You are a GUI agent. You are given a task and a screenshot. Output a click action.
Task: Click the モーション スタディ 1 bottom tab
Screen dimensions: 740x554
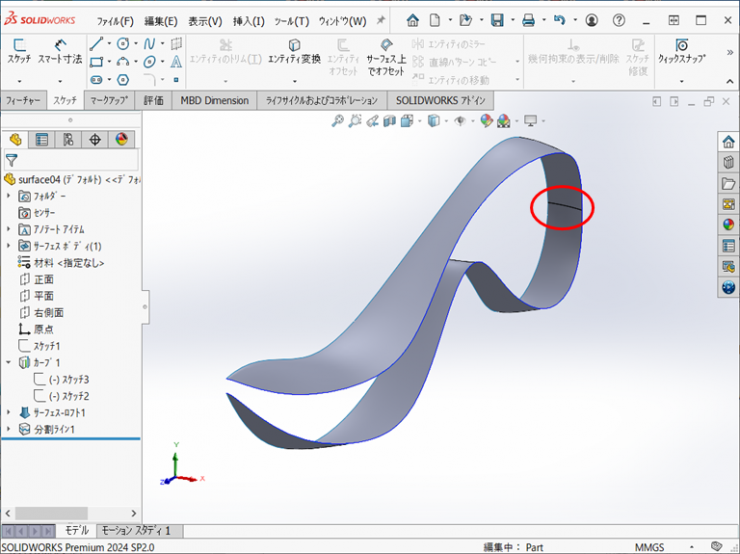pyautogui.click(x=138, y=530)
